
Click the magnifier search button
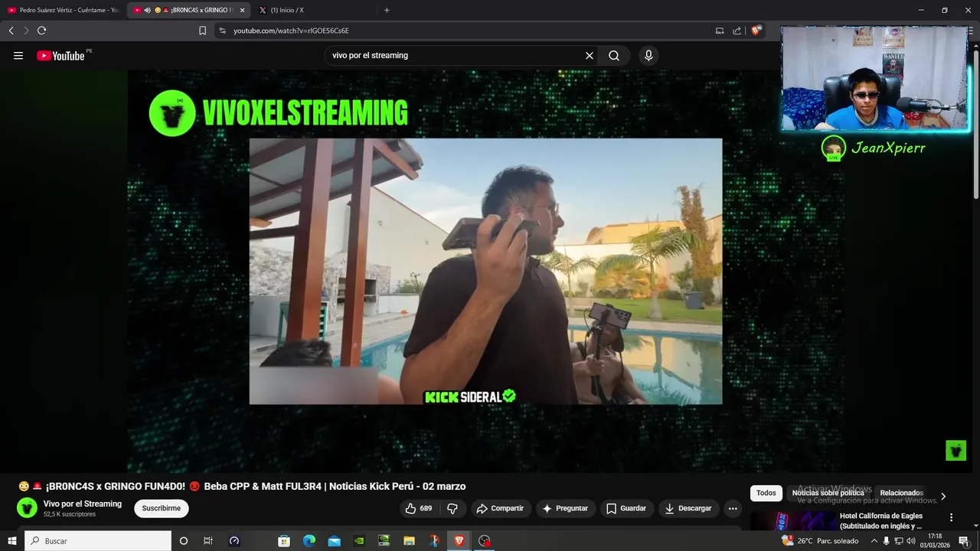click(614, 55)
